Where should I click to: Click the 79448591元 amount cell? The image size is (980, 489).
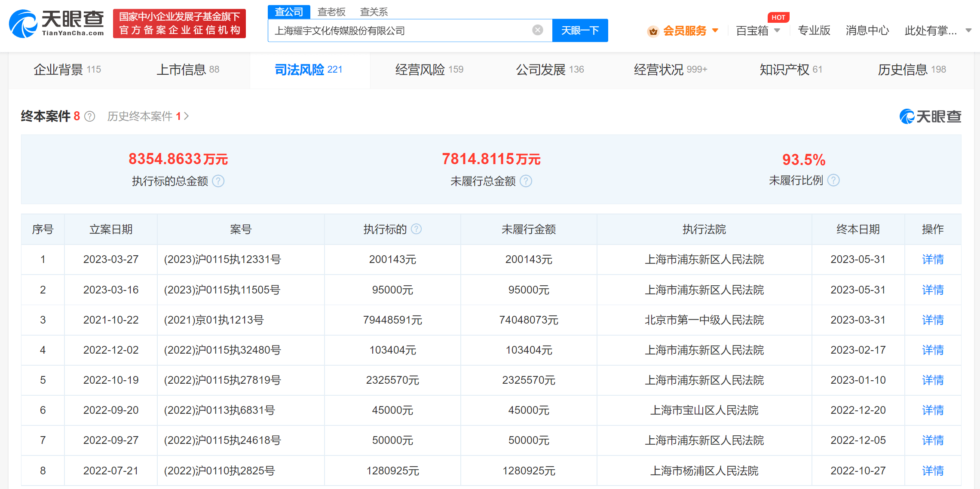(392, 320)
